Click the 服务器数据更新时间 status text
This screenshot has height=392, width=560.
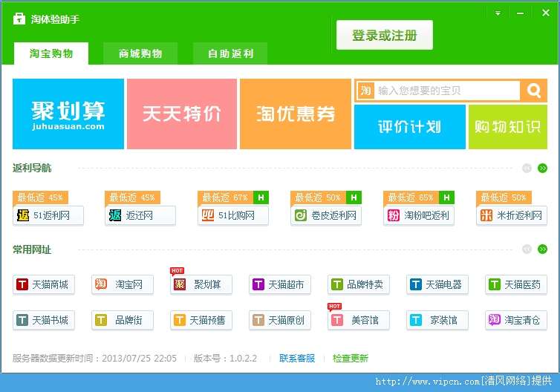(x=94, y=358)
